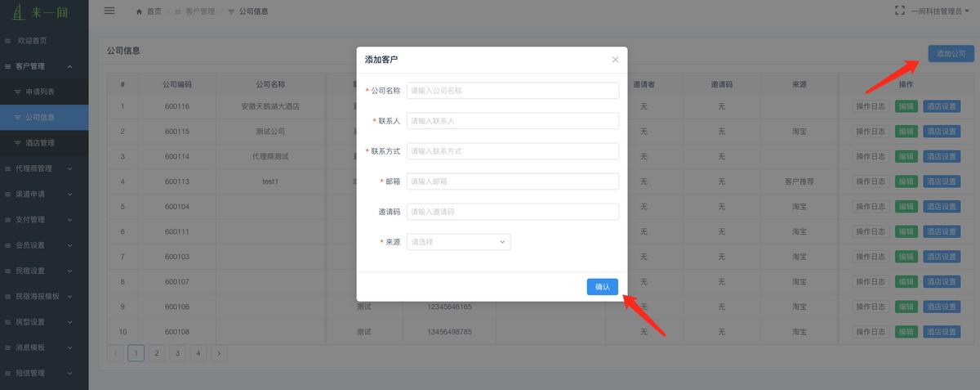Click 编辑 for row 600115
980x390 pixels.
point(906,132)
